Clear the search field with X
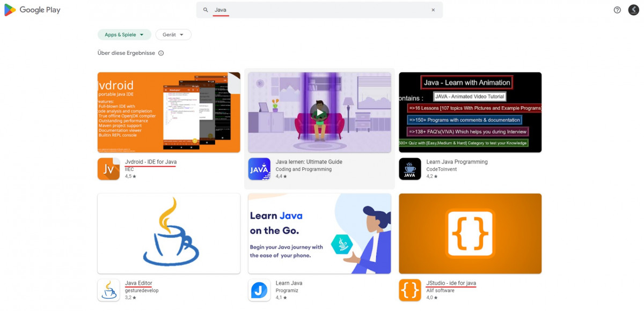The image size is (644, 311). point(433,10)
